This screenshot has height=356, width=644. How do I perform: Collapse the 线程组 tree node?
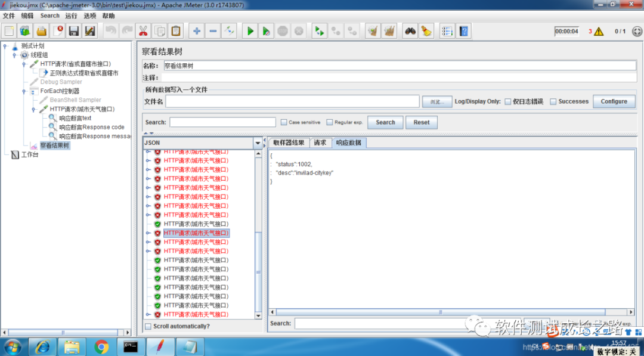14,55
